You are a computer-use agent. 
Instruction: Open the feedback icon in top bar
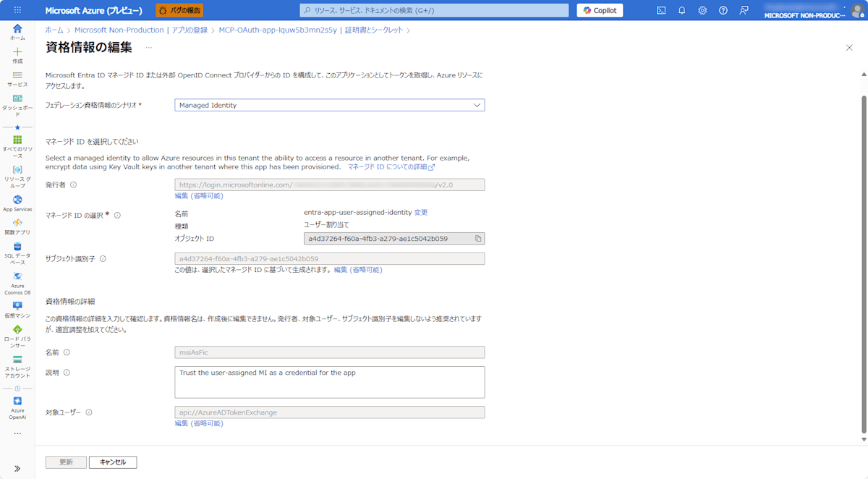(744, 10)
